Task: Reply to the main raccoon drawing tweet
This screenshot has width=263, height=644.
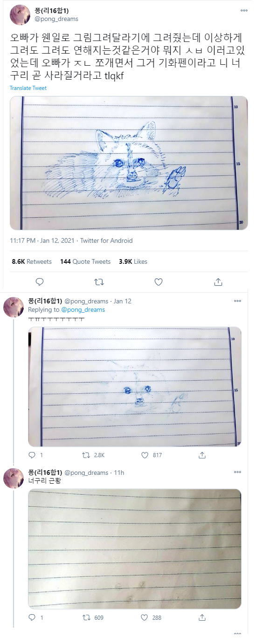Action: (x=40, y=282)
